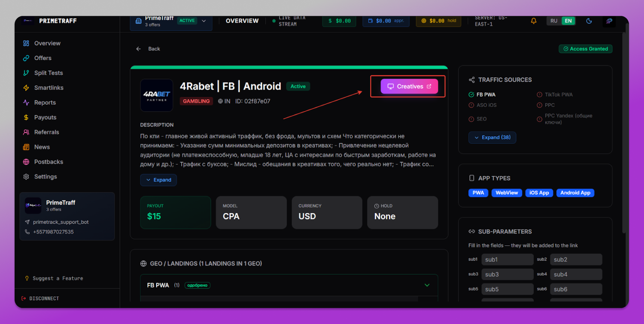Click the TikTok PWA traffic source
644x324 pixels.
tap(555, 94)
